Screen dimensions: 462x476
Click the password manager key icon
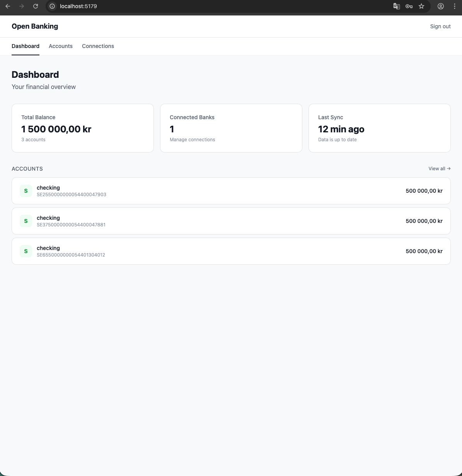tap(409, 6)
